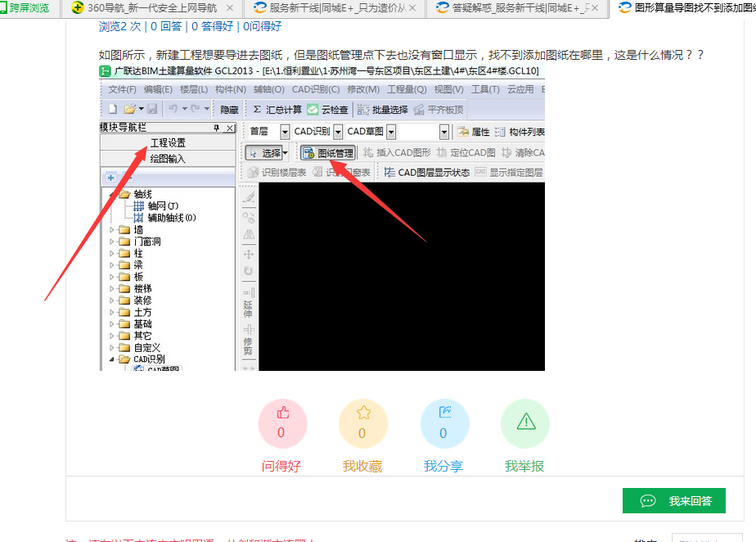
Task: Click the Save disk icon in GCL toolbar
Action: coord(152,109)
